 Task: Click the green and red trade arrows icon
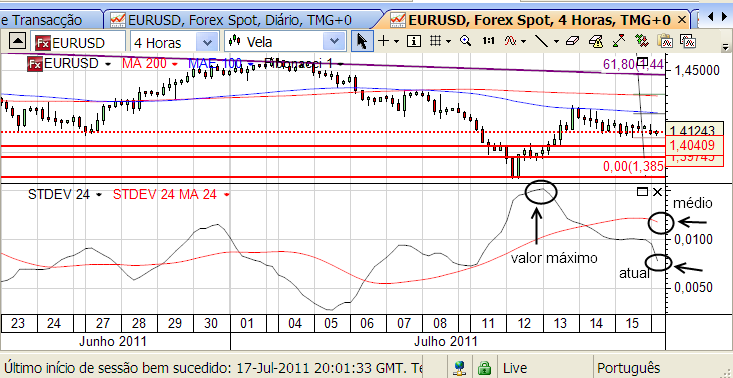click(x=642, y=41)
